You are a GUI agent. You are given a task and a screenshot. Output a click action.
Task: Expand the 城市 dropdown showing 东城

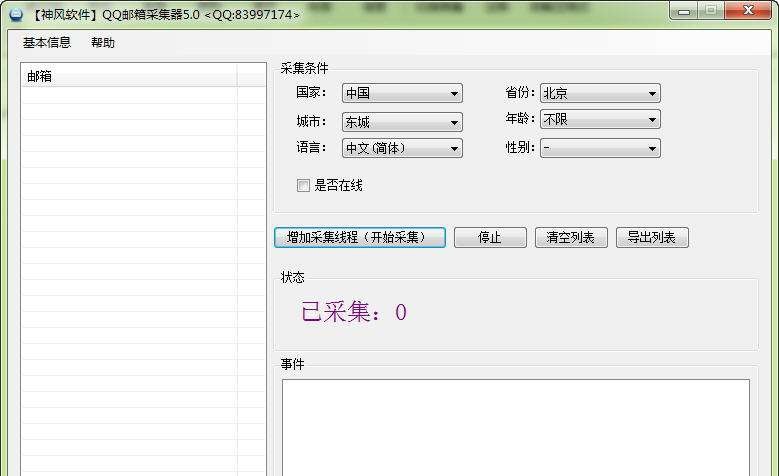click(x=402, y=122)
